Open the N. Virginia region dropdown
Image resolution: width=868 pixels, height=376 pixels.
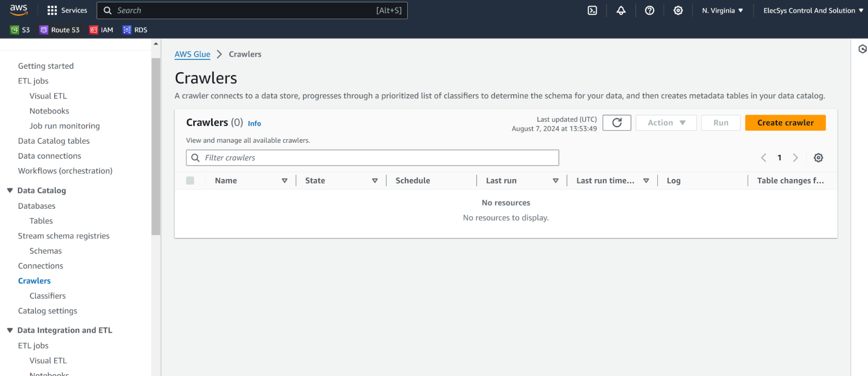723,10
